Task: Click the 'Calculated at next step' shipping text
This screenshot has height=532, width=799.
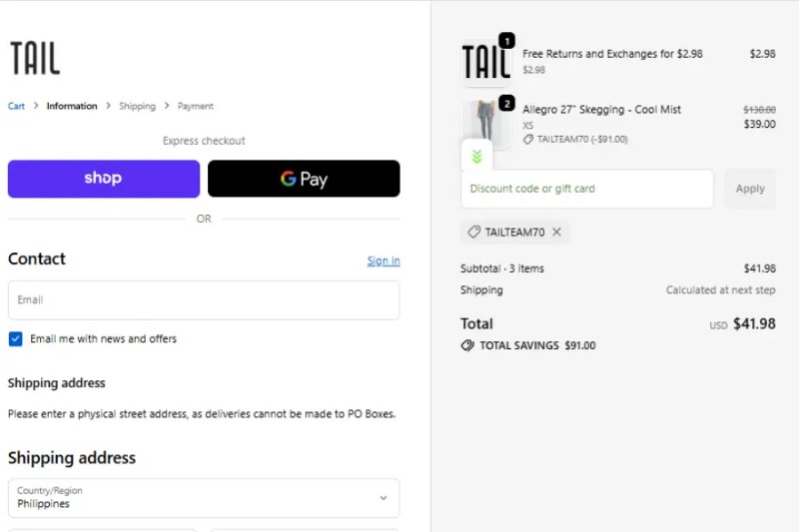Action: point(720,290)
